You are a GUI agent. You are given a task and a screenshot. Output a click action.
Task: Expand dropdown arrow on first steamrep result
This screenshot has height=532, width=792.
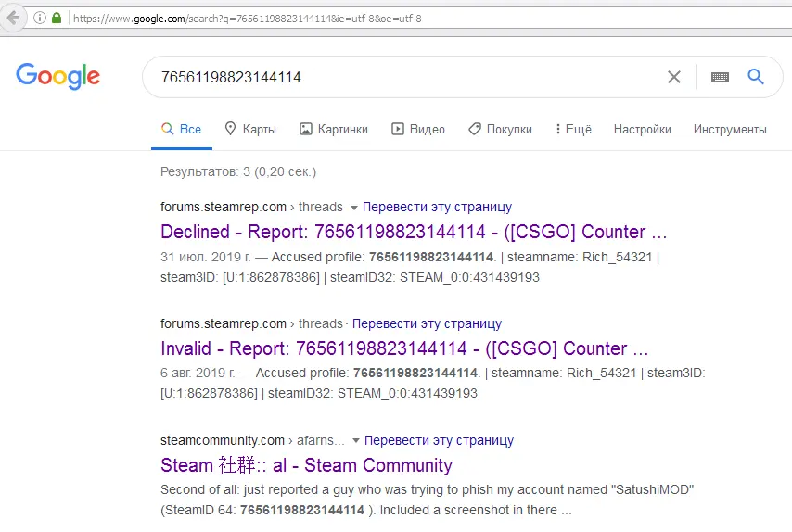(x=353, y=208)
